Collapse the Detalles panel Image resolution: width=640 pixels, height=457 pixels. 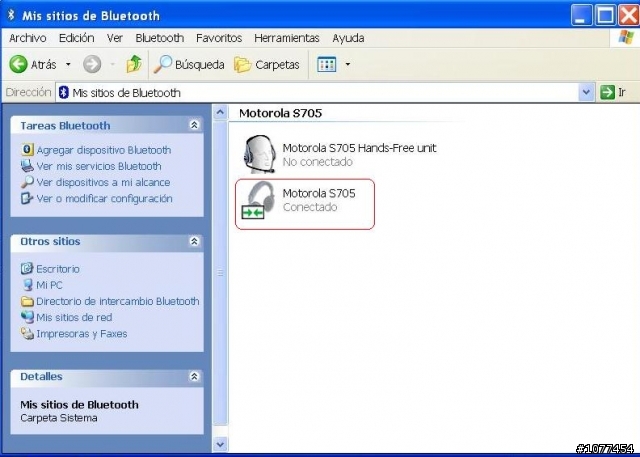(194, 376)
